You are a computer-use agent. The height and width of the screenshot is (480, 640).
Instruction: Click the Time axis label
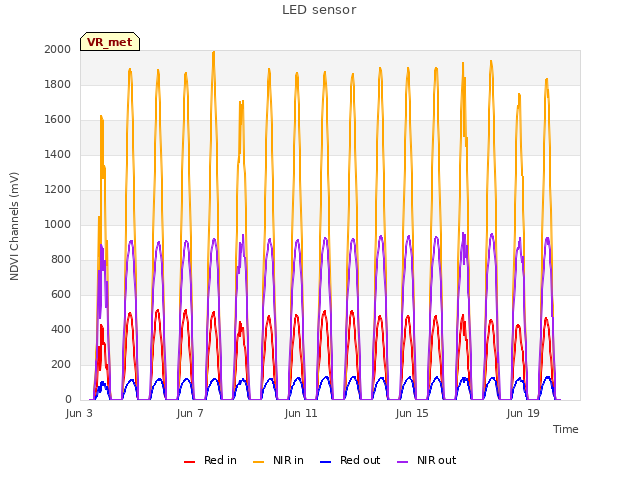[x=565, y=429]
